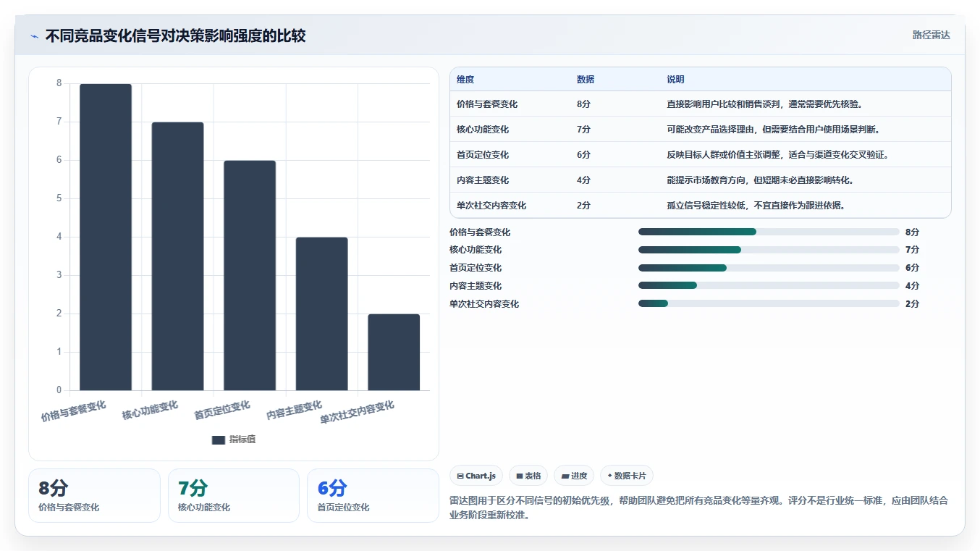Select the 进度 tag
The width and height of the screenshot is (980, 551).
pyautogui.click(x=574, y=476)
